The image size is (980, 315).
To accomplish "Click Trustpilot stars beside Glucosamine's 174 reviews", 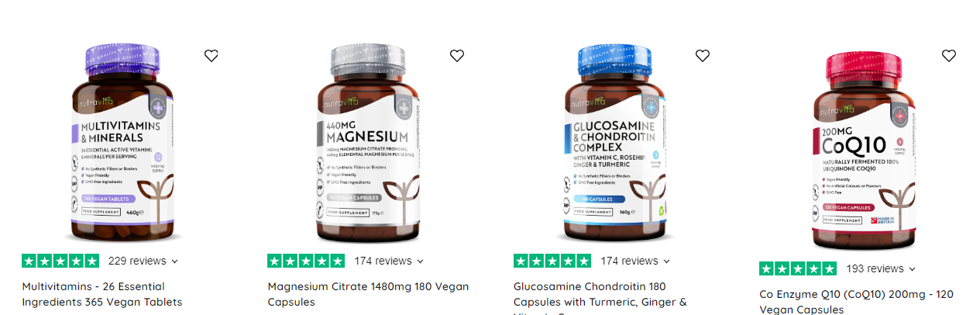I will (x=552, y=261).
